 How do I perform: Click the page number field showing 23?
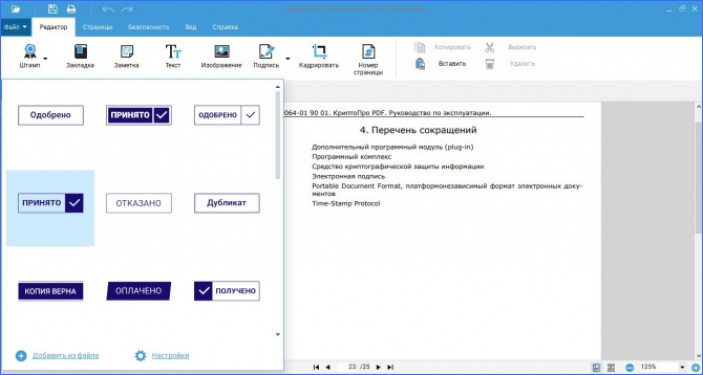(348, 367)
